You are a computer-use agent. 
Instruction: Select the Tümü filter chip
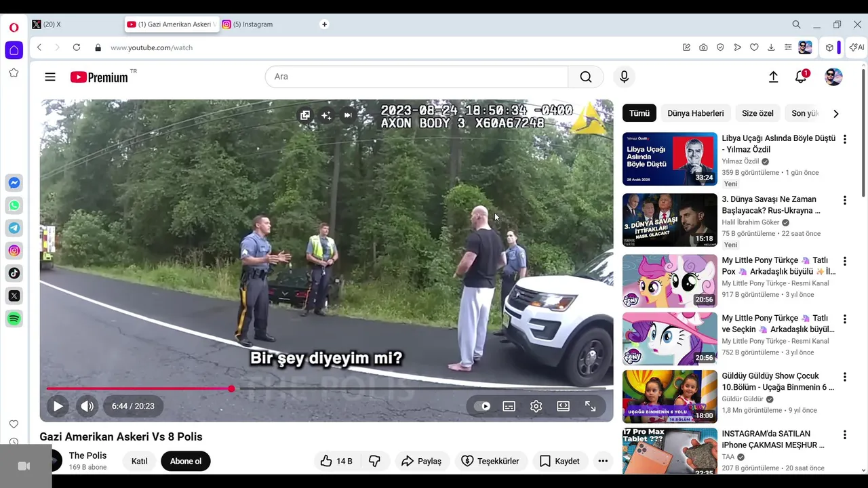click(639, 113)
